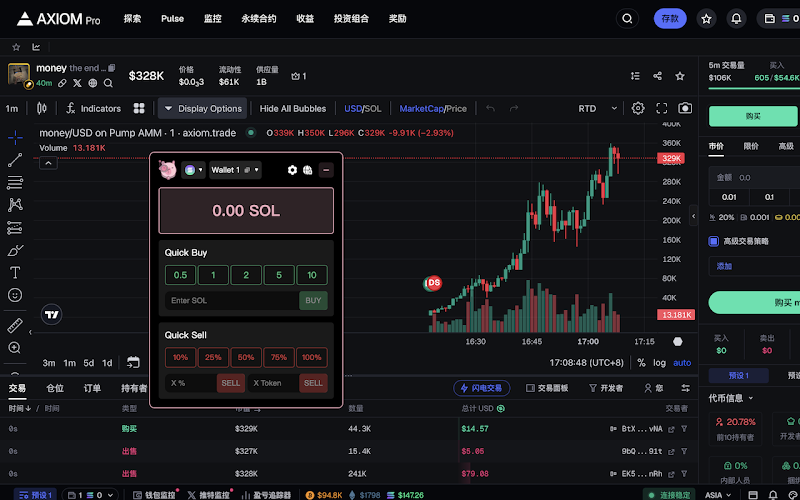800x500 pixels.
Task: Click the BUY button next to Enter SOL
Action: 313,301
